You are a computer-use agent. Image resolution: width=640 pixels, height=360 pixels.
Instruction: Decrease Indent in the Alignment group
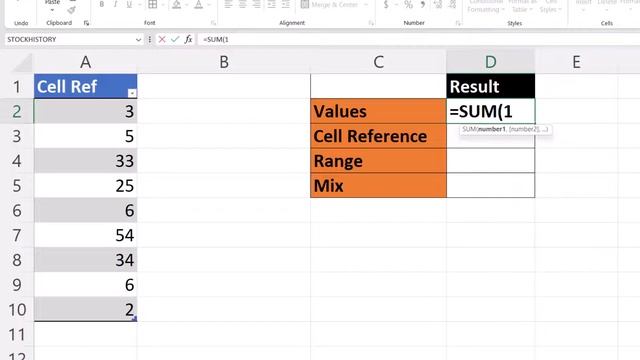[x=271, y=5]
